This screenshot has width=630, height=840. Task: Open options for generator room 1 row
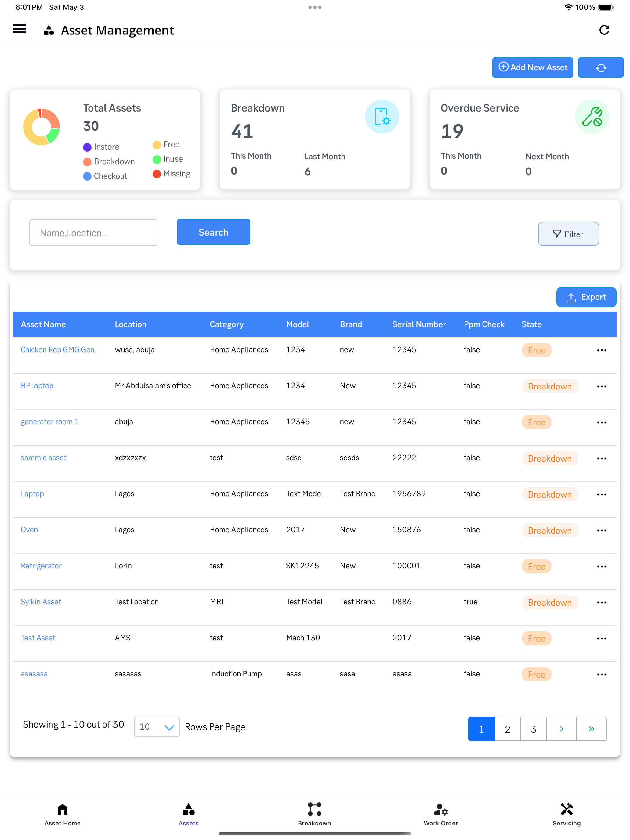click(602, 422)
